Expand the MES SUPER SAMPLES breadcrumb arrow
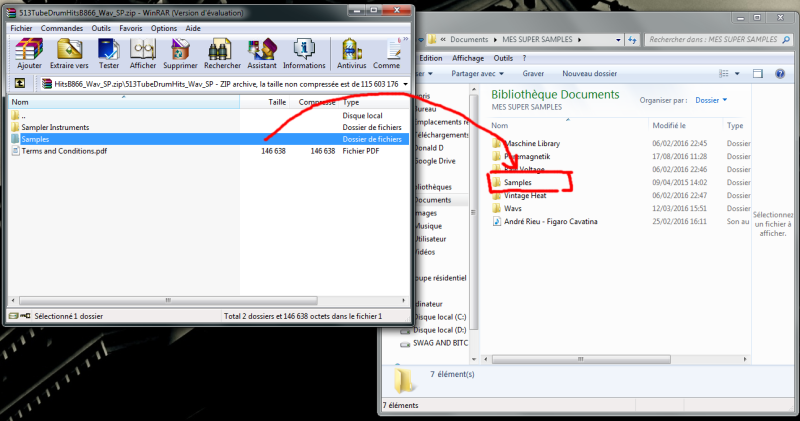 pyautogui.click(x=580, y=39)
